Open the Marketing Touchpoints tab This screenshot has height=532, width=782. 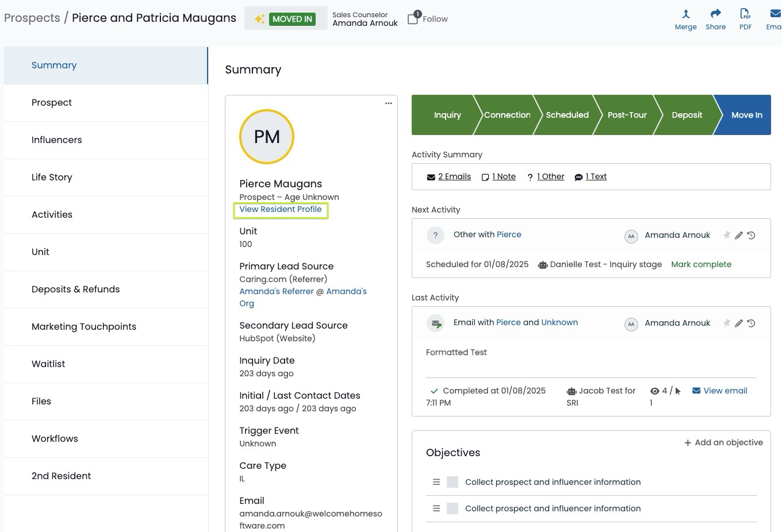pos(106,327)
